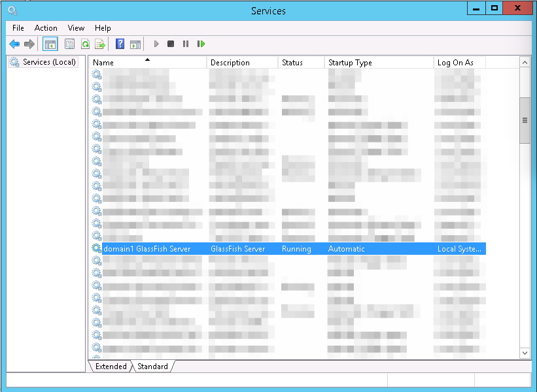The height and width of the screenshot is (392, 537).
Task: Switch to the Extended tab
Action: (x=111, y=367)
